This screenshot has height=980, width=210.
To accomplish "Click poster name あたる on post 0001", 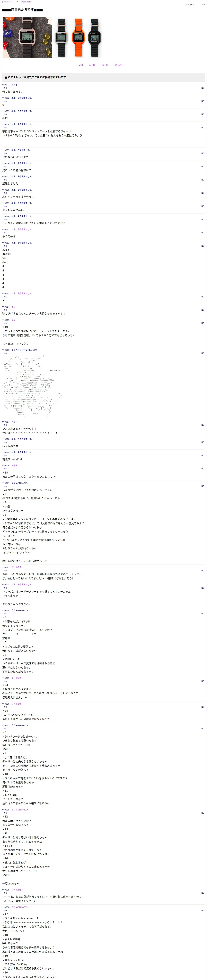I will pyautogui.click(x=15, y=85).
